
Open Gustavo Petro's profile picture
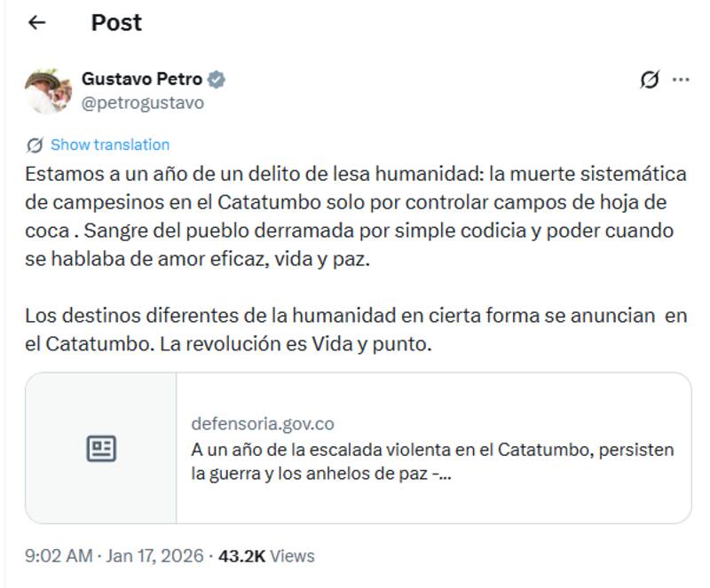(47, 89)
